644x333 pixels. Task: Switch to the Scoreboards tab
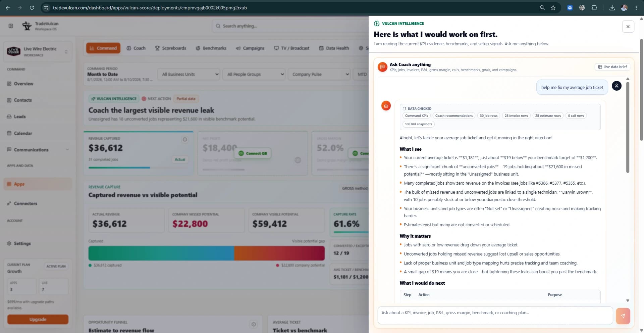pyautogui.click(x=170, y=48)
